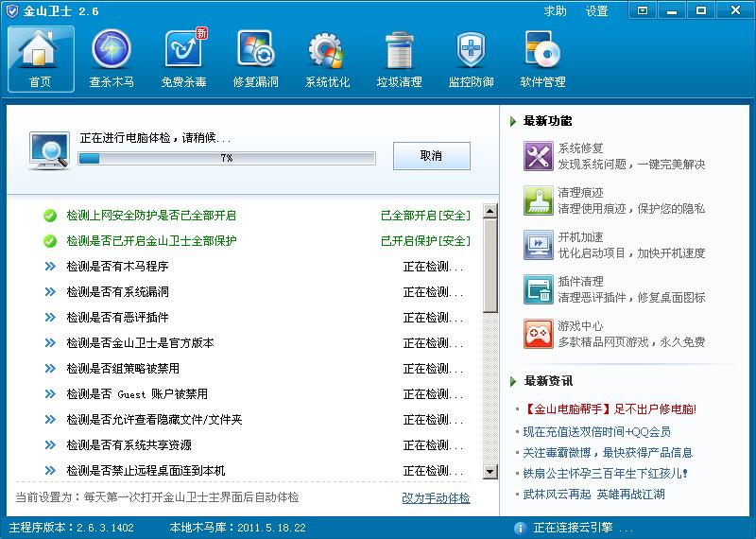The height and width of the screenshot is (539, 756).
Task: Click arrow icon beside 检测是否有恶评插件
Action: coord(50,318)
